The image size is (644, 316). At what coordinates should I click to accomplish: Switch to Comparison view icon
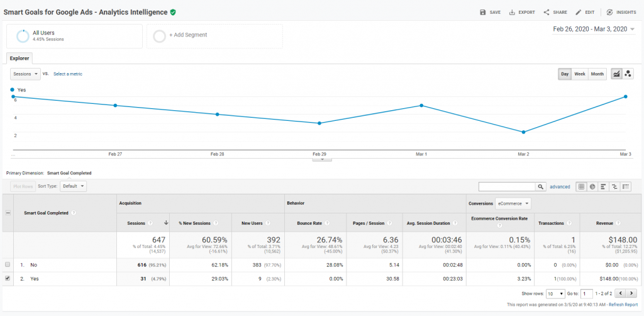tap(615, 186)
